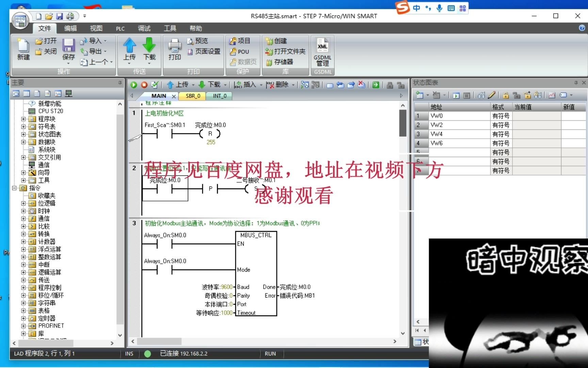Collapse the 指令 tree node
588x368 pixels.
tap(14, 188)
